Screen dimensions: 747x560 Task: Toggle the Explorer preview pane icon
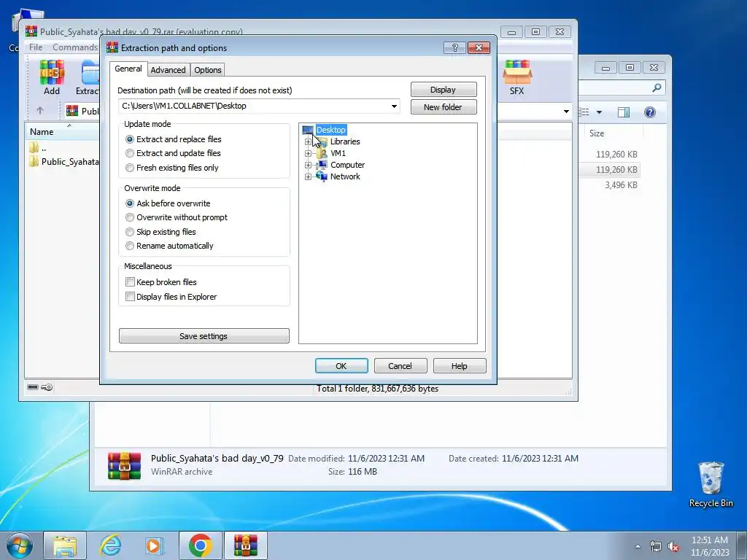click(623, 112)
